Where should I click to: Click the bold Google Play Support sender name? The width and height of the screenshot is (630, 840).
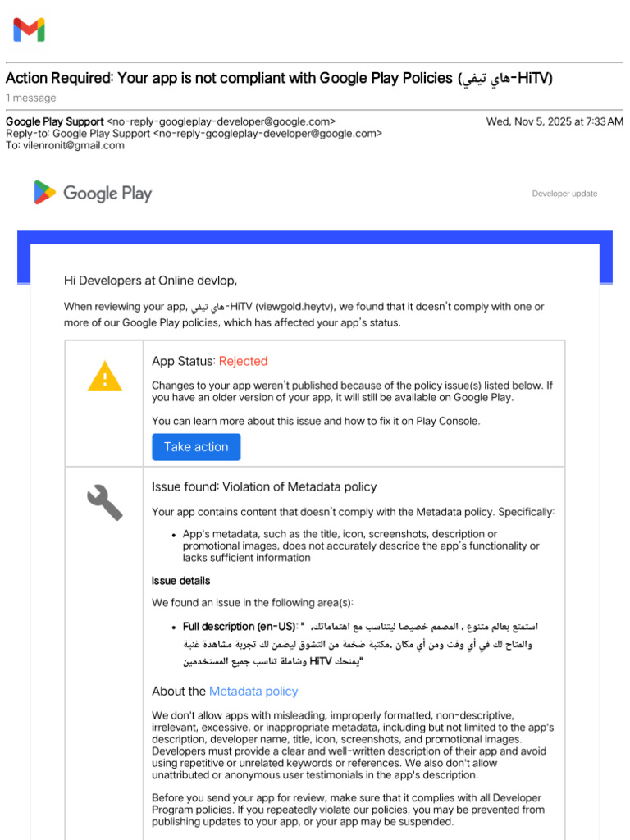click(55, 121)
